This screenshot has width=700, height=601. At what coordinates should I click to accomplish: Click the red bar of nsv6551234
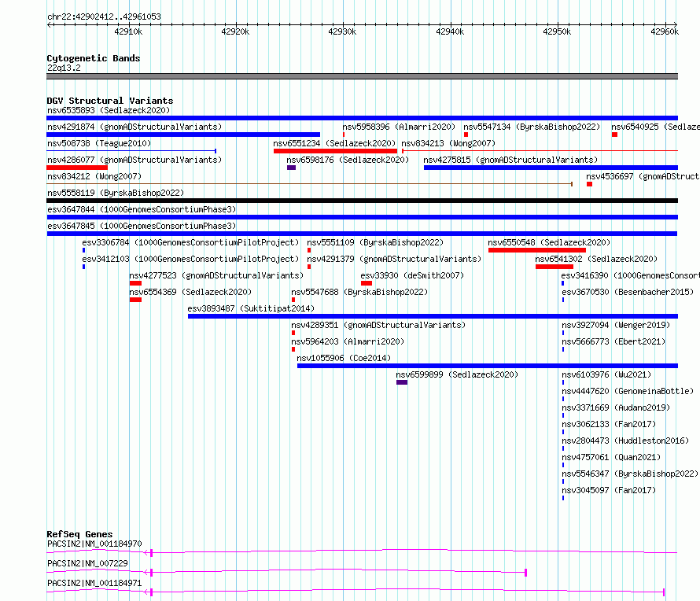[335, 151]
